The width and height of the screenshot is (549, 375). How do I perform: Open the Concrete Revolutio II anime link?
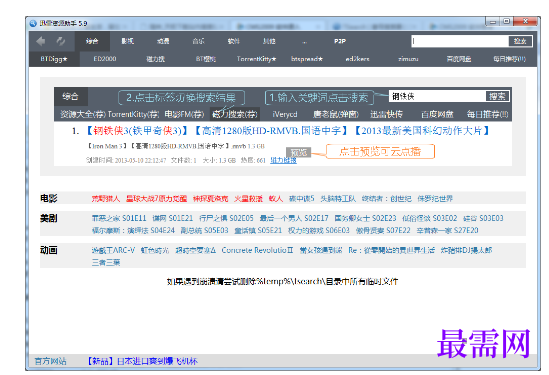(x=257, y=250)
